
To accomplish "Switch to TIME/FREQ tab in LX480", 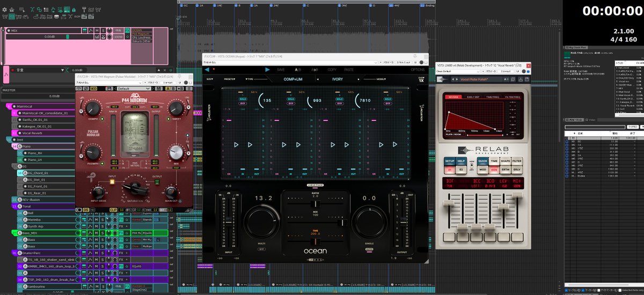I will tap(493, 97).
